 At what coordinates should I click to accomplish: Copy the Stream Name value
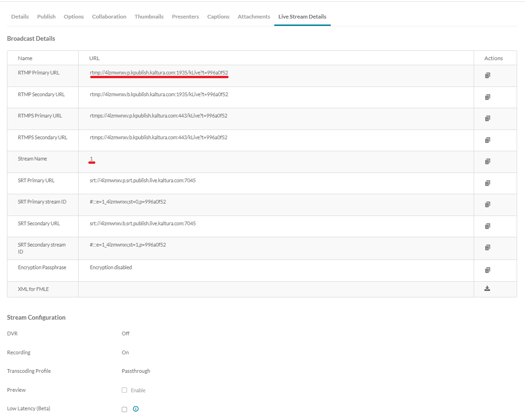487,161
